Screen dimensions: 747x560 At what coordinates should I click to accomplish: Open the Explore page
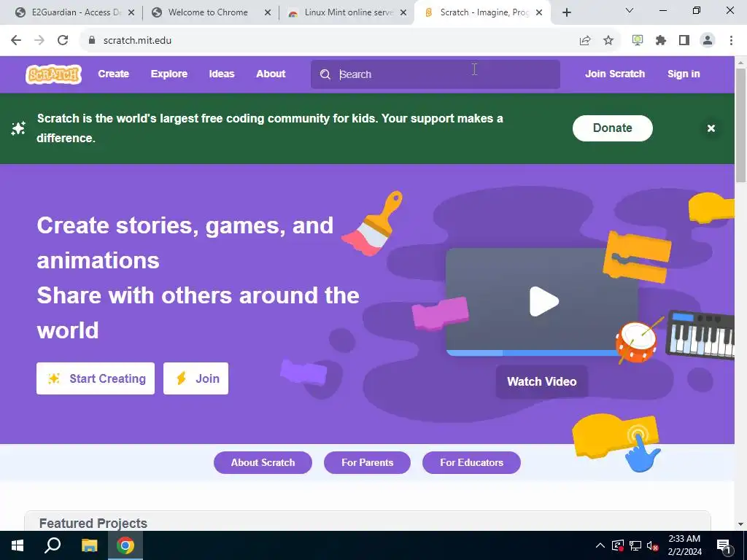tap(169, 74)
